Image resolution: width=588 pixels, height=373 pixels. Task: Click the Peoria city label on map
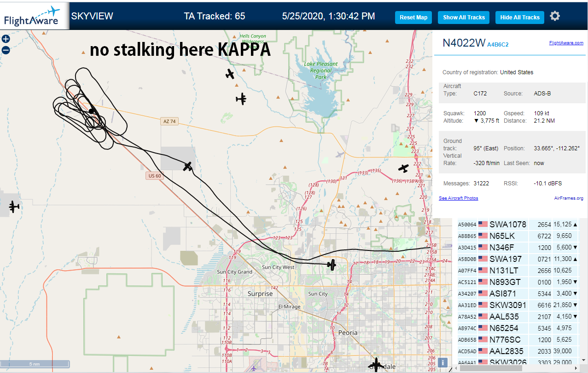[348, 332]
